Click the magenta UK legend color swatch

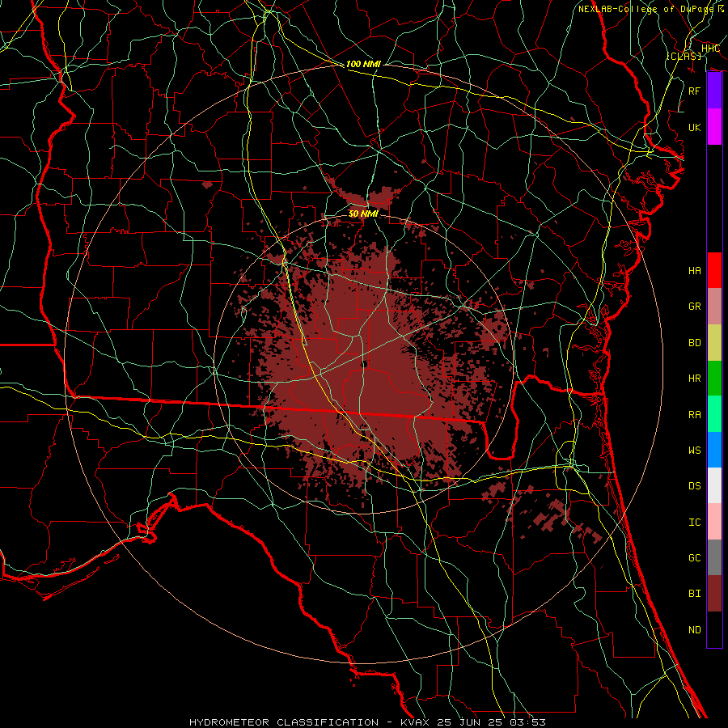click(x=714, y=127)
